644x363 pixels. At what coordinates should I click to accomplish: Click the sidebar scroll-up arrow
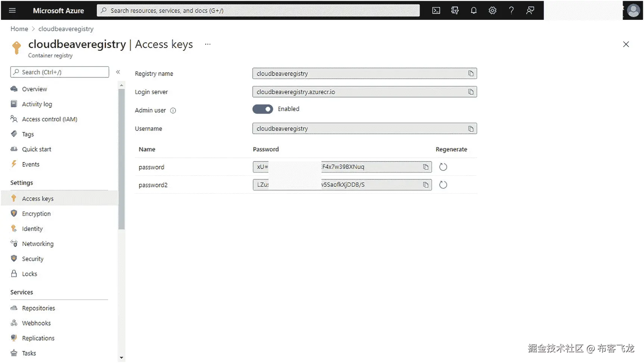(x=121, y=86)
